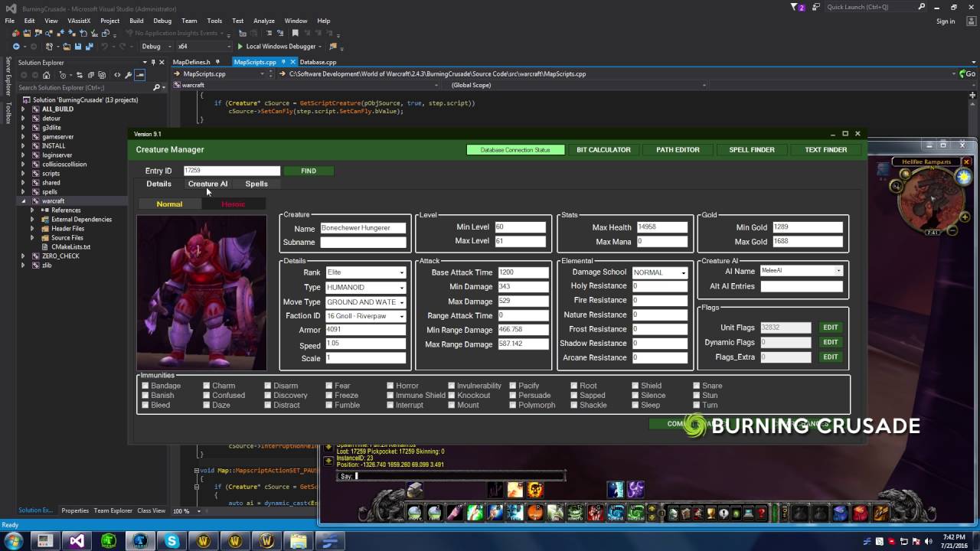Viewport: 980px width, 551px height.
Task: Open the PATH EDITOR
Action: pyautogui.click(x=678, y=150)
